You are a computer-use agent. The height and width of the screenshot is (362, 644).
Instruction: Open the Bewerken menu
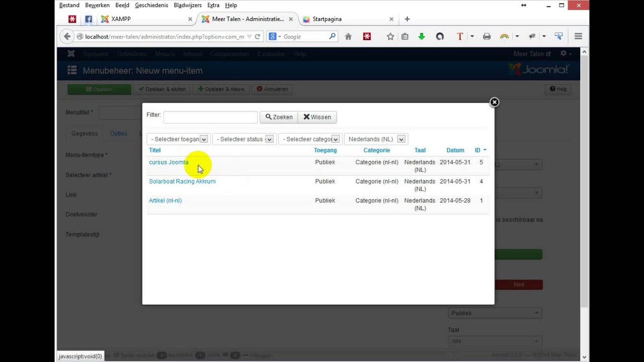[98, 5]
